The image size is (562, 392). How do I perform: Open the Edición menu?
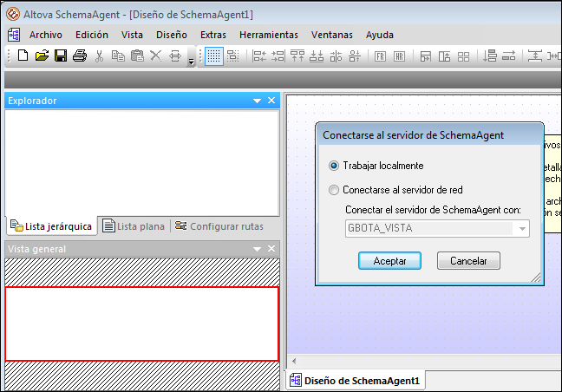pos(92,35)
